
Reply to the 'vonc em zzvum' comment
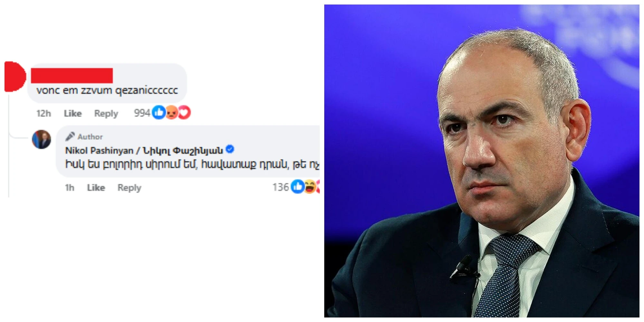tap(106, 113)
